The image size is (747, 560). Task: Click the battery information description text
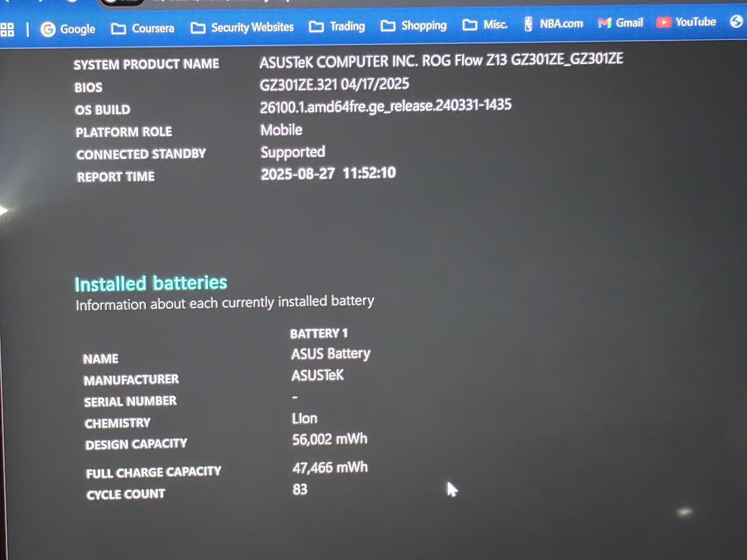225,303
